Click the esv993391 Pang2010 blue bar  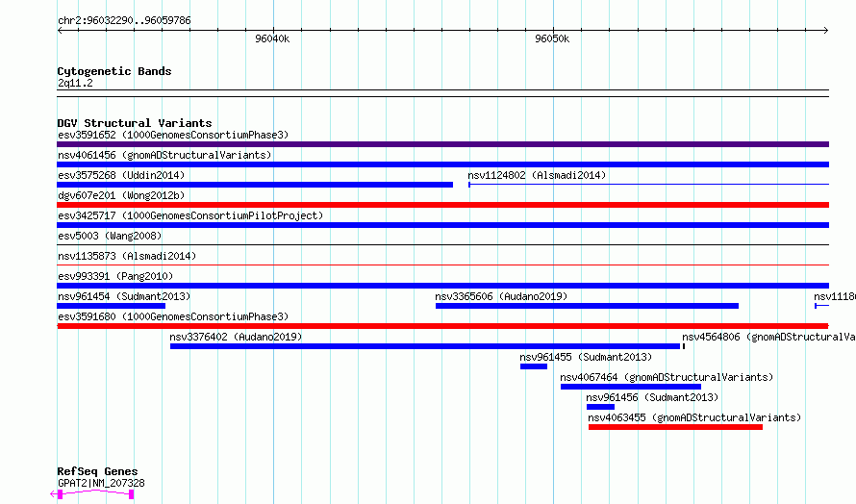pyautogui.click(x=442, y=286)
